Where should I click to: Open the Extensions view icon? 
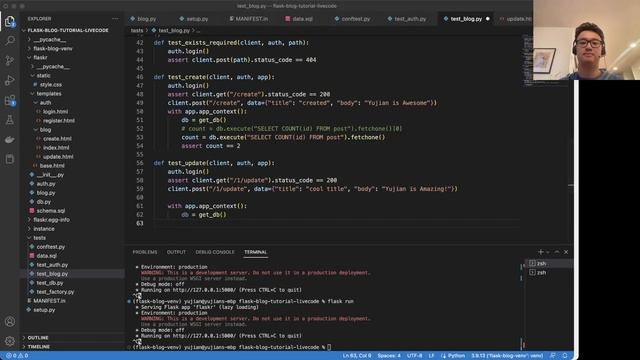point(10,100)
